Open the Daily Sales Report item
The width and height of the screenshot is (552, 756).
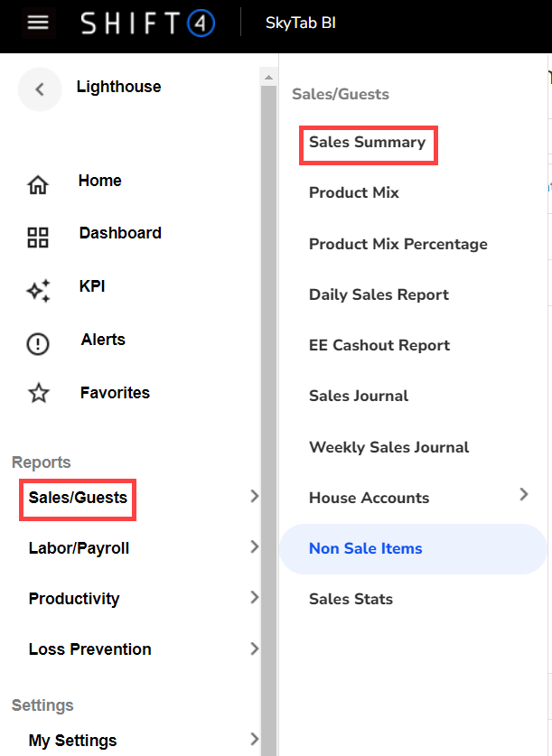(379, 294)
